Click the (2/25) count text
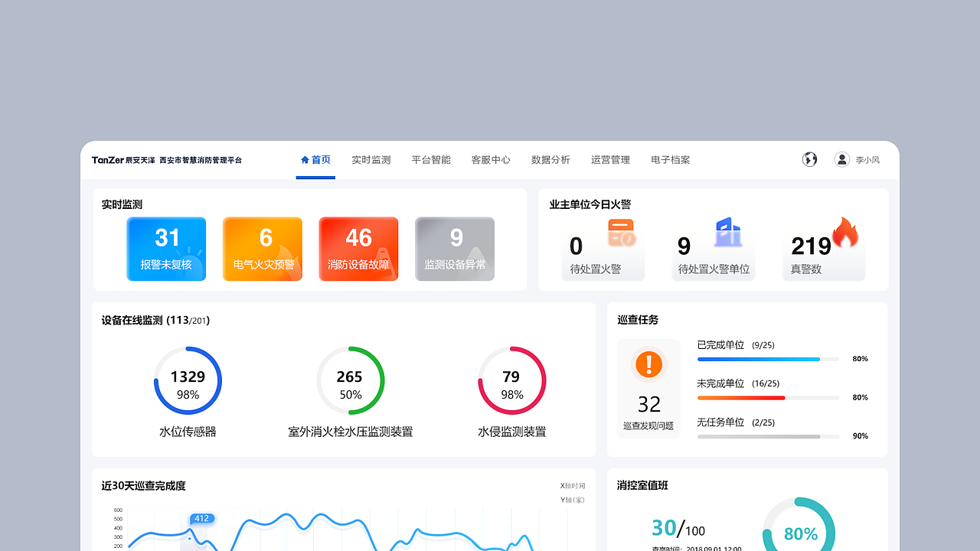 click(x=763, y=422)
